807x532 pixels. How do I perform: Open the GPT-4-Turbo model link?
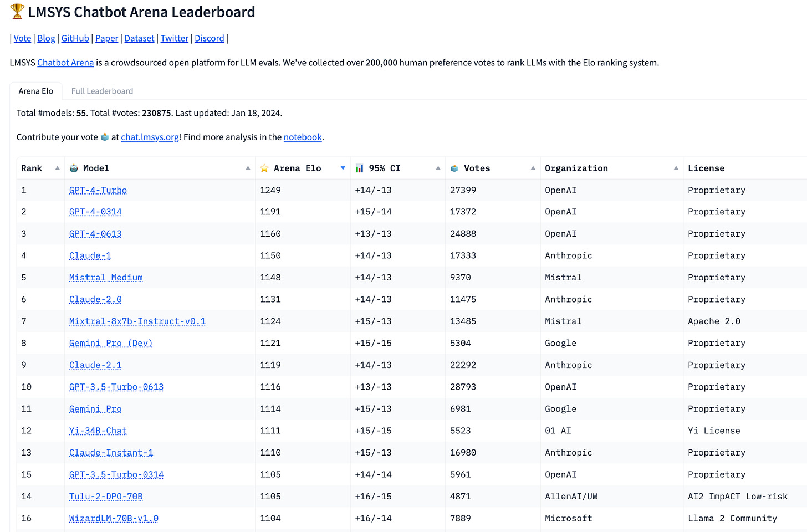(98, 190)
